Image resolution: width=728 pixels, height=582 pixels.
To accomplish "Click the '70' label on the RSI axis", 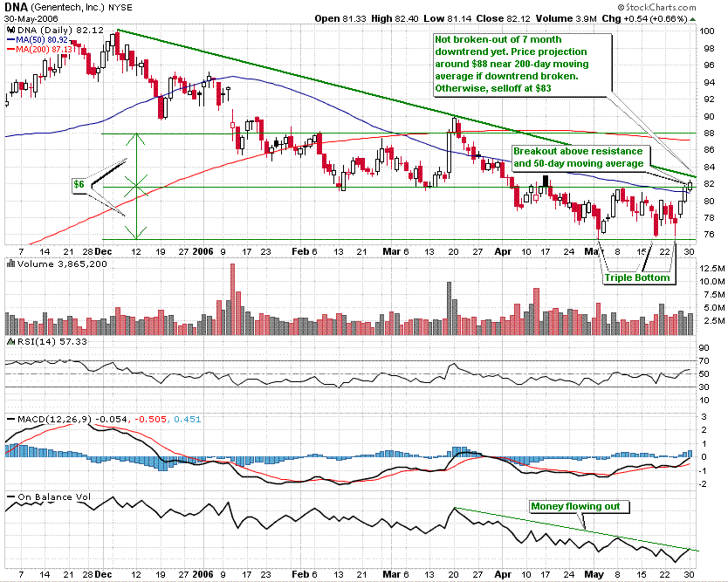I will [x=704, y=360].
